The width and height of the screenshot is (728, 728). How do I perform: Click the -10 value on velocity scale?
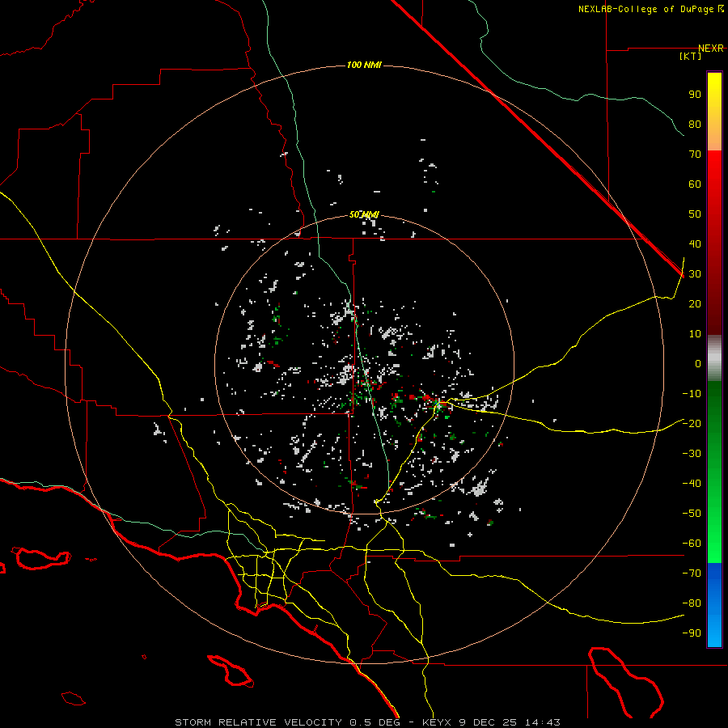692,394
